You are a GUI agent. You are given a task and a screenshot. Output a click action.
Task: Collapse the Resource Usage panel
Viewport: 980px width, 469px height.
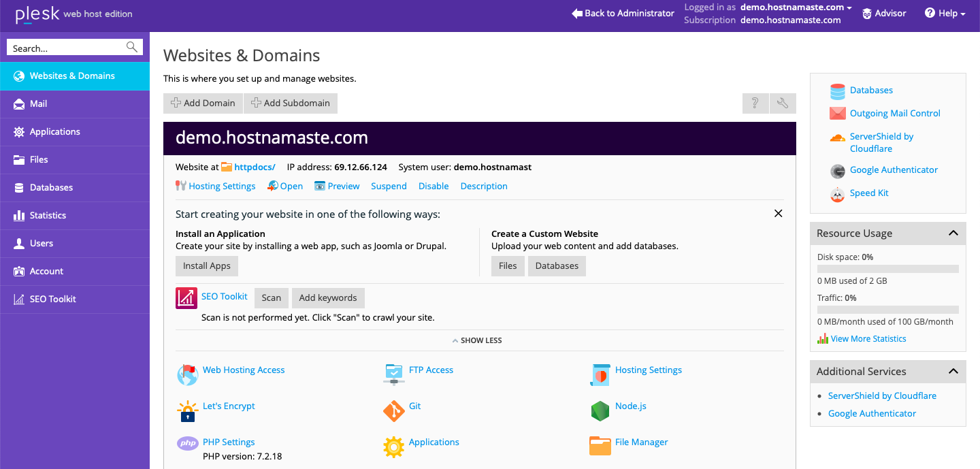[x=953, y=233]
